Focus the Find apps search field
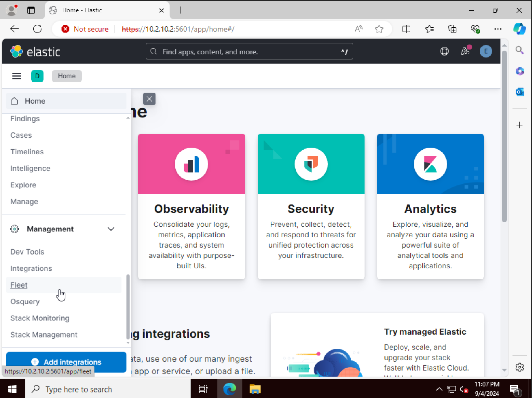This screenshot has width=532, height=398. point(250,51)
